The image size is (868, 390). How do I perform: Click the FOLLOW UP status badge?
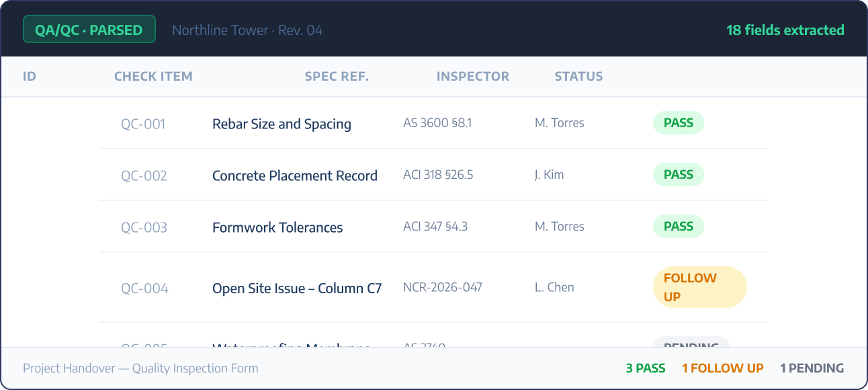[700, 287]
